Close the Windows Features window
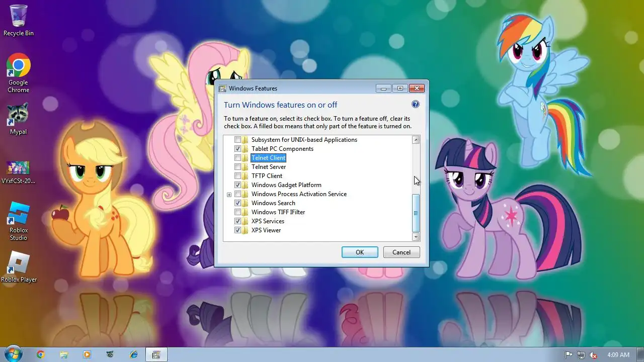Viewport: 644px width, 362px height. coord(417,88)
